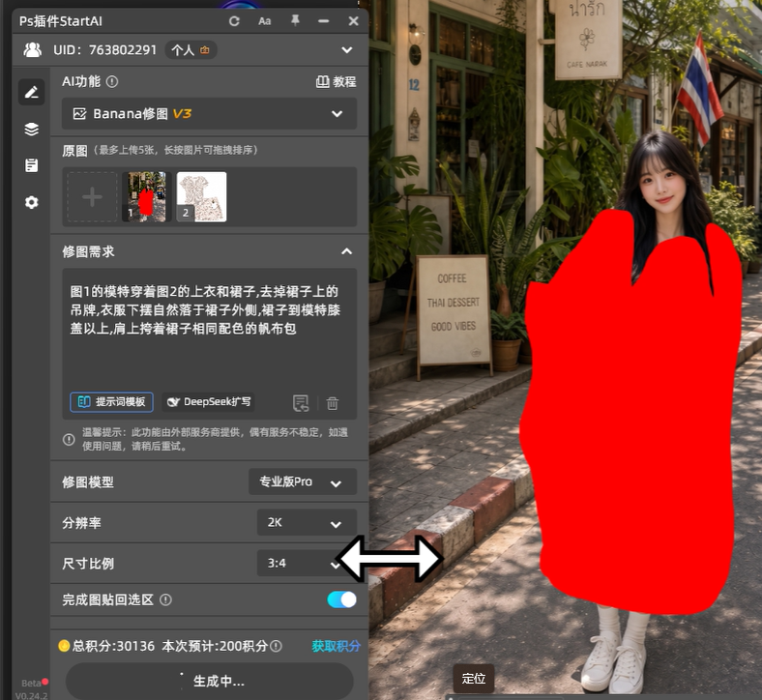Open the layers stack icon in sidebar
Viewport: 762px width, 700px height.
point(32,130)
